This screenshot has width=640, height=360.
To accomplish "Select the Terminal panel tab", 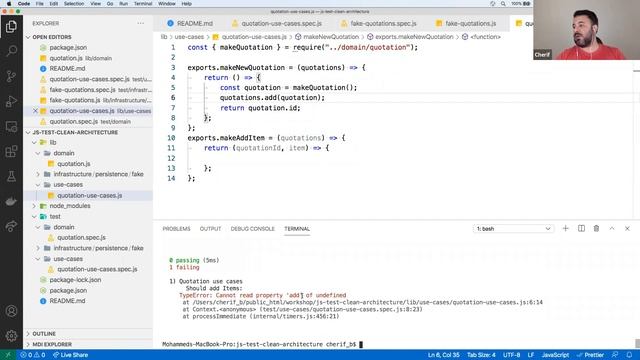I will (x=297, y=229).
